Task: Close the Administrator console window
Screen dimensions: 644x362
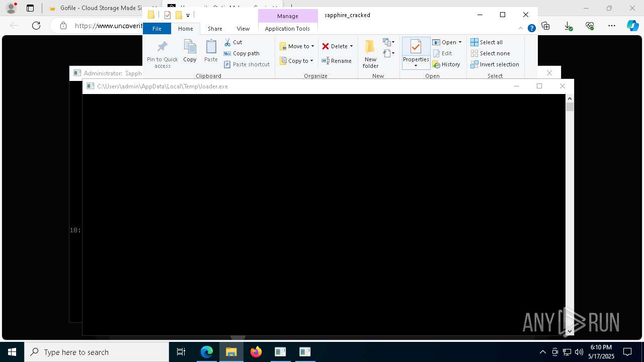Action: (549, 73)
